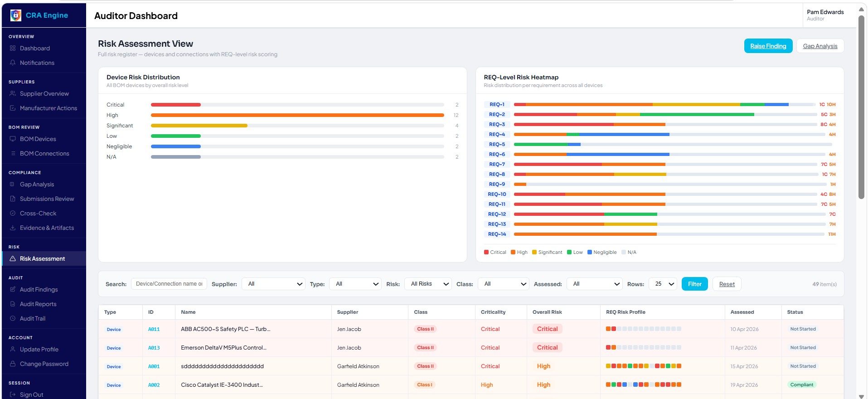Click the Class I badge in A002 row

click(x=425, y=385)
